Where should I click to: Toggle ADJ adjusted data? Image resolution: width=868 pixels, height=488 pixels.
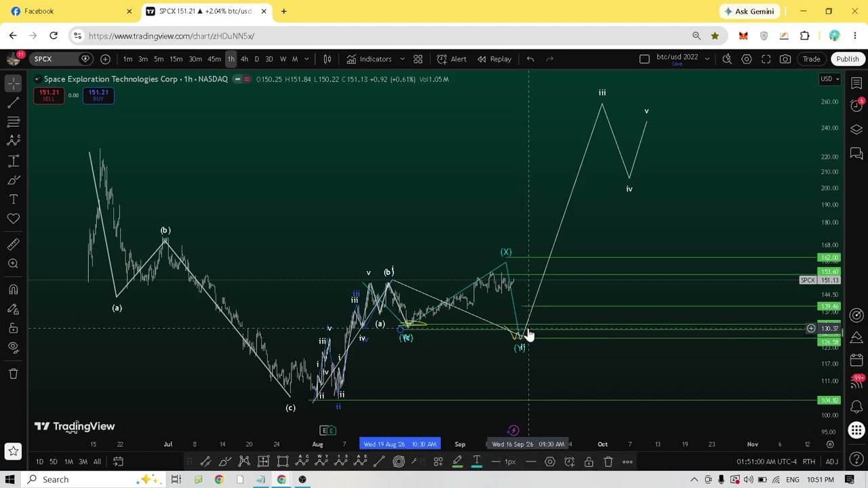tap(831, 462)
